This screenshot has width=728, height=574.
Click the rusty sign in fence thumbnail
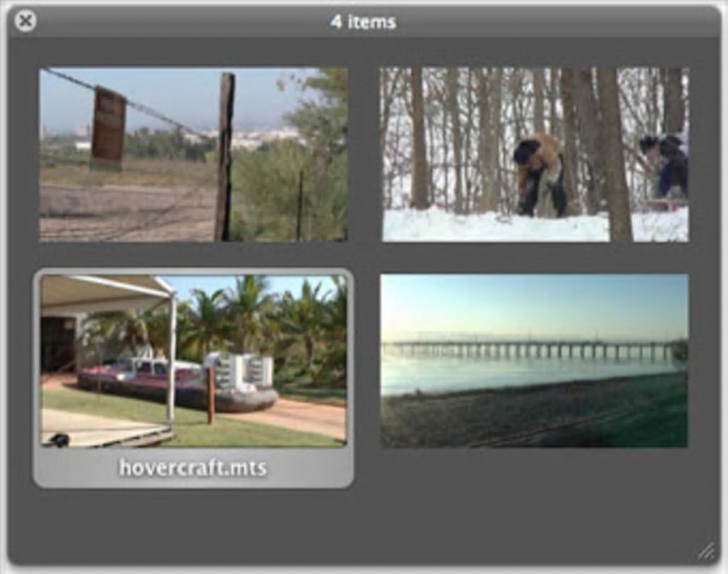[x=108, y=129]
